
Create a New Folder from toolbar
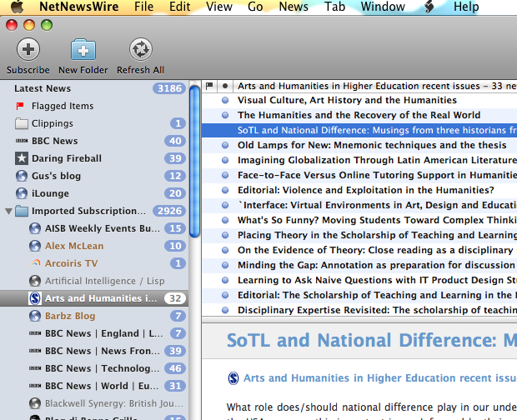[83, 49]
